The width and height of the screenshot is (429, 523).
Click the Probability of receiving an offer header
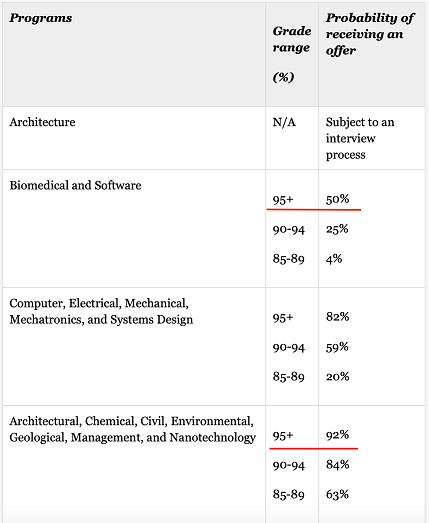point(370,34)
